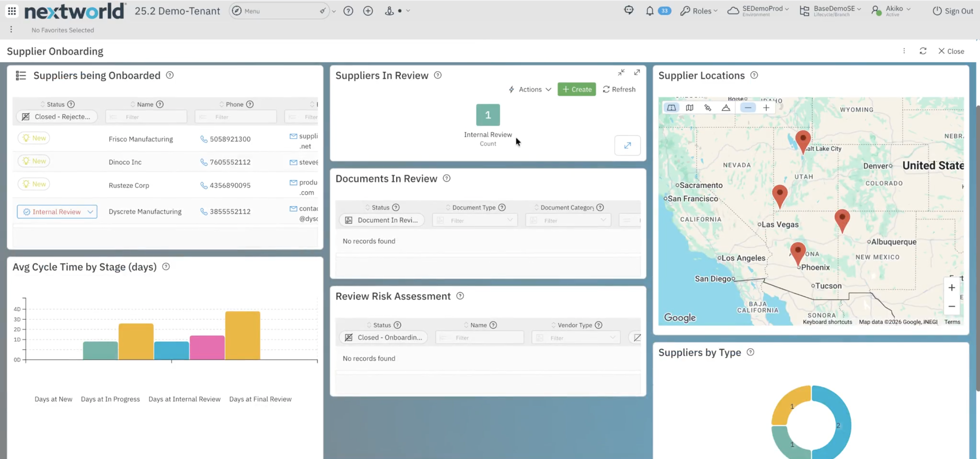
Task: Click the tallest yellow bar in cycle time chart
Action: click(242, 336)
